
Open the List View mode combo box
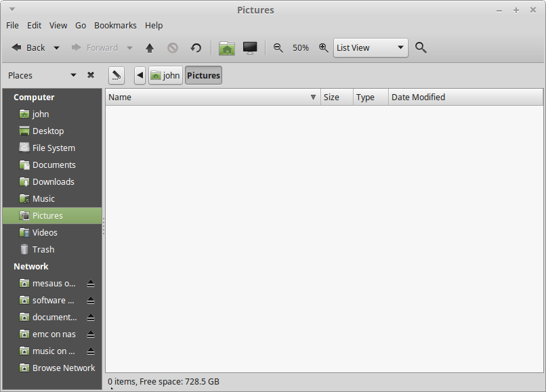pos(371,47)
